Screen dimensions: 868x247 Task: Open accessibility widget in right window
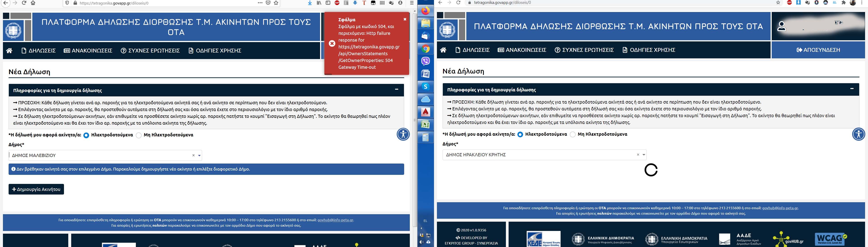(x=858, y=134)
